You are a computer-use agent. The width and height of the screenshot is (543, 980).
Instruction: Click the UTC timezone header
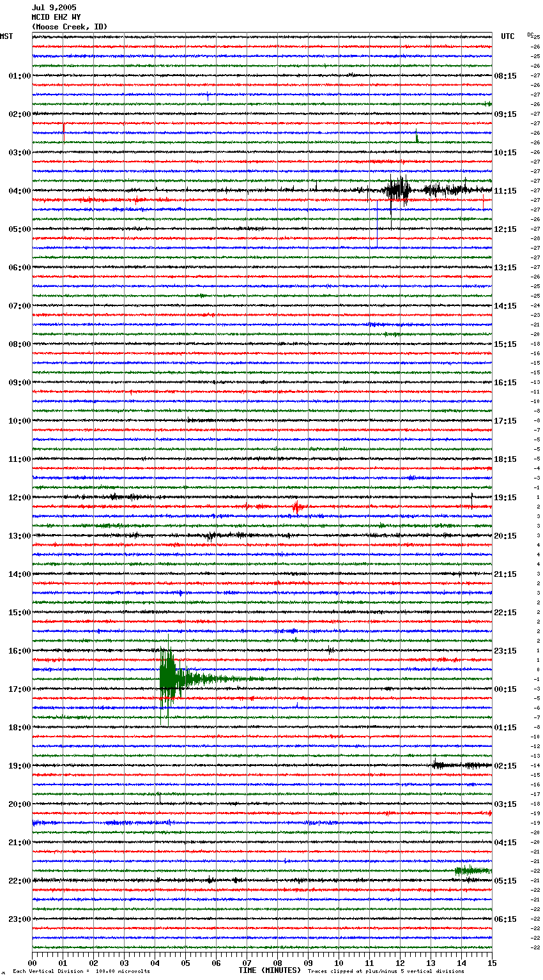[x=508, y=36]
